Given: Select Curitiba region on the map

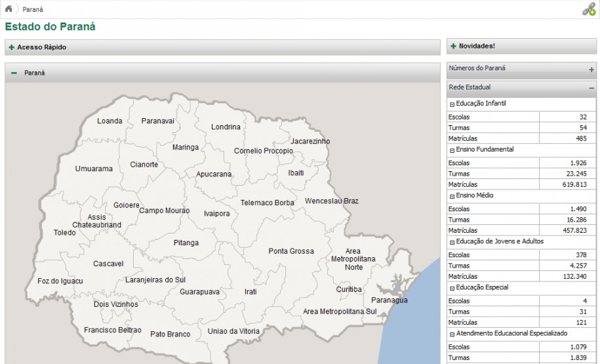Looking at the screenshot, I should point(348,289).
